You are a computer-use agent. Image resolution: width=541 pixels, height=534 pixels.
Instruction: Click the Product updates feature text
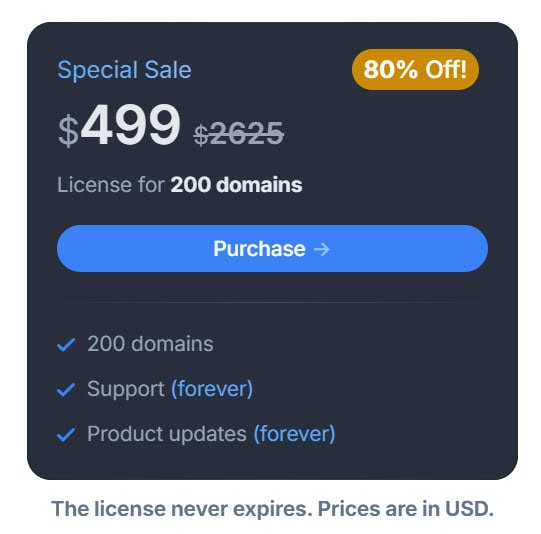coord(167,434)
